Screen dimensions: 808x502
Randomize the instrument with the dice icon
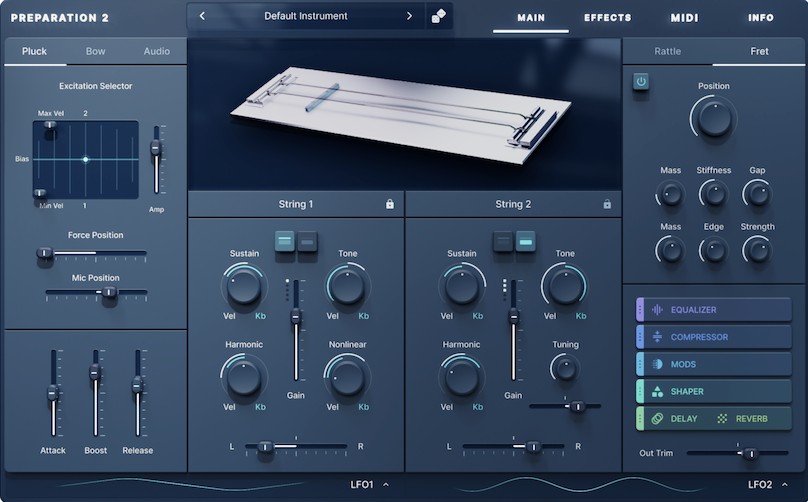(439, 16)
